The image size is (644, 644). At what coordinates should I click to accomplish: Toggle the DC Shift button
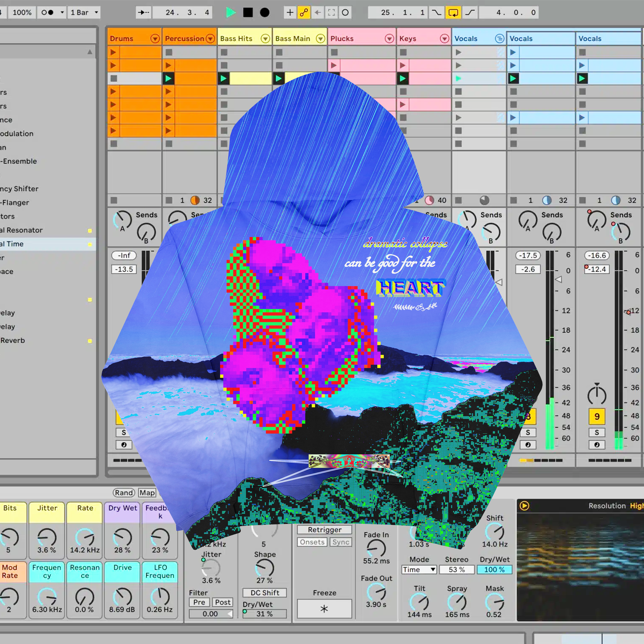(265, 593)
